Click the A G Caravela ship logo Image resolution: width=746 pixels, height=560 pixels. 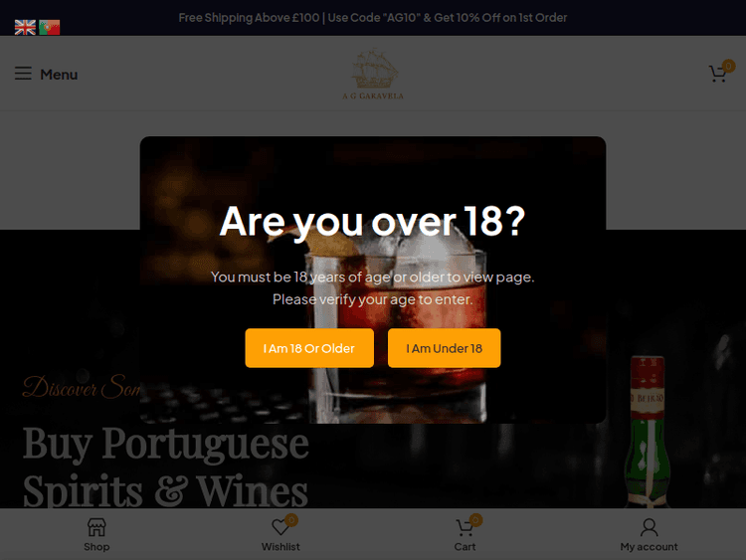click(x=373, y=74)
